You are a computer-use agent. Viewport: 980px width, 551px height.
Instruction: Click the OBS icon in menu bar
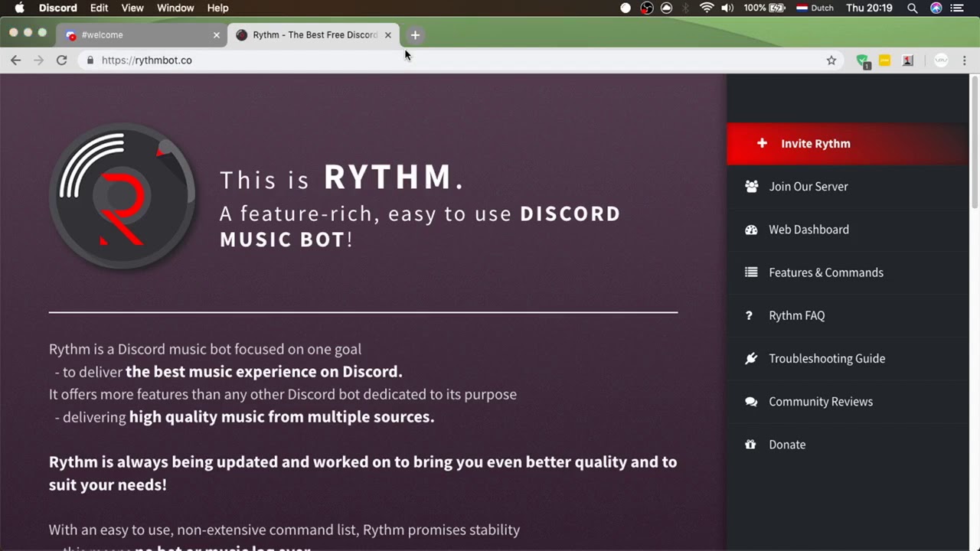click(647, 8)
